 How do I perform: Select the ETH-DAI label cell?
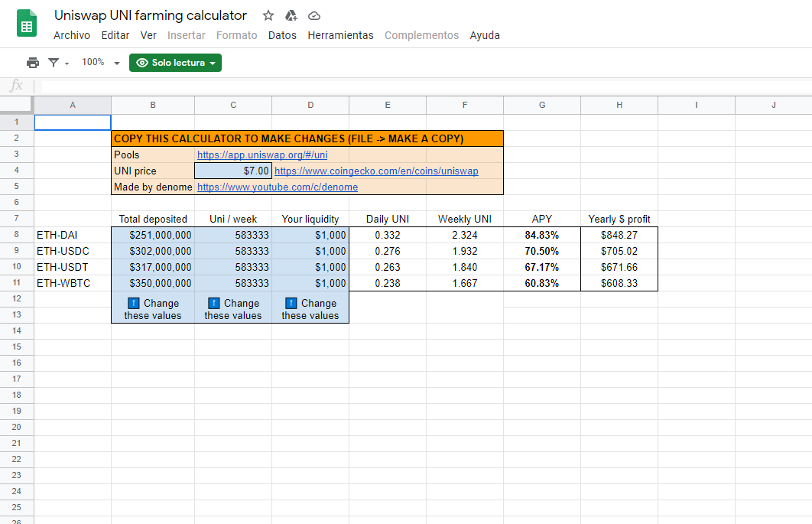[x=73, y=235]
